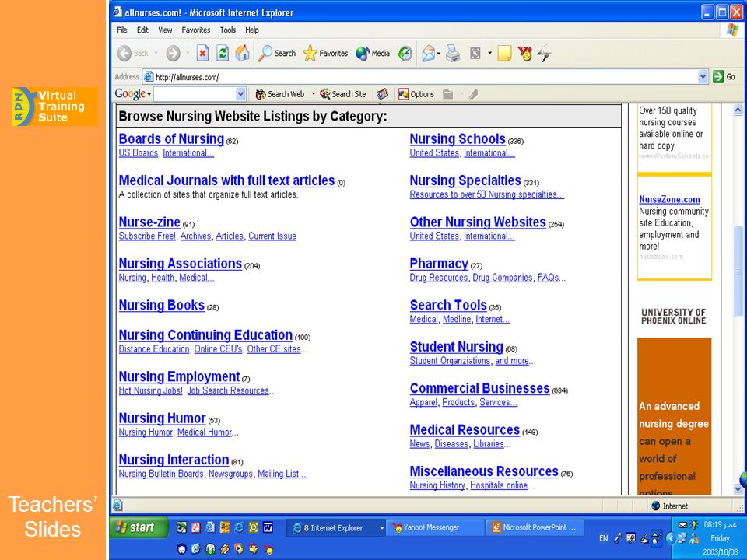Click the Mail envelope icon
This screenshot has width=747, height=560.
pyautogui.click(x=428, y=54)
